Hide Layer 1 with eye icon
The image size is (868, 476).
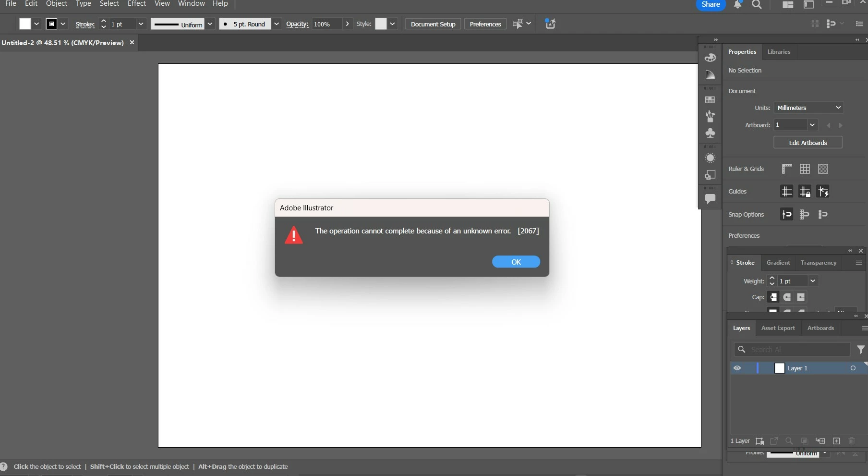coord(737,368)
